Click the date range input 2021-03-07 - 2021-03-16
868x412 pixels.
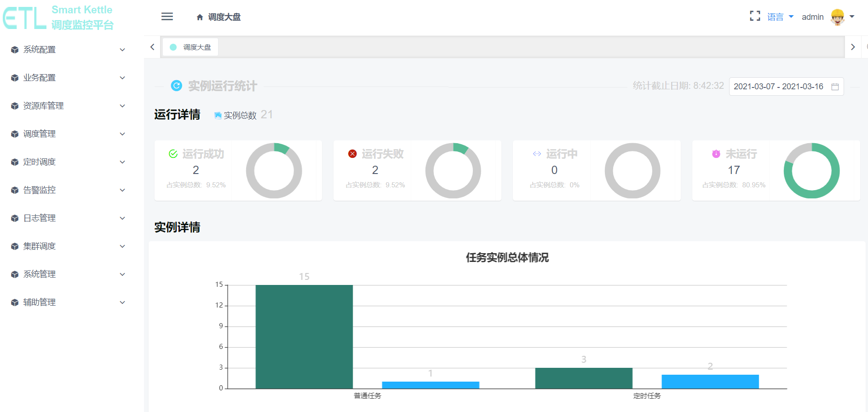point(786,87)
